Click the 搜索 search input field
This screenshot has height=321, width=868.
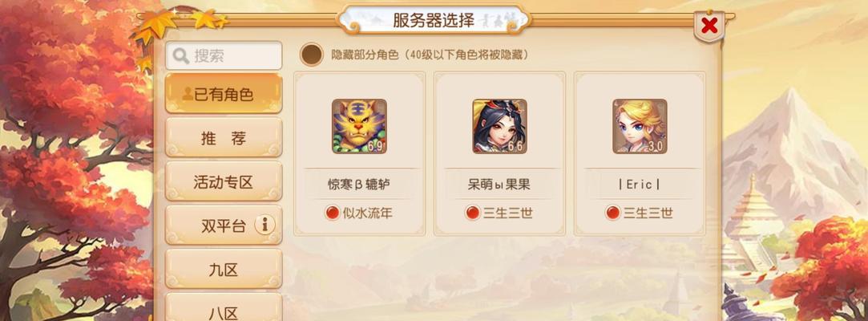click(224, 55)
